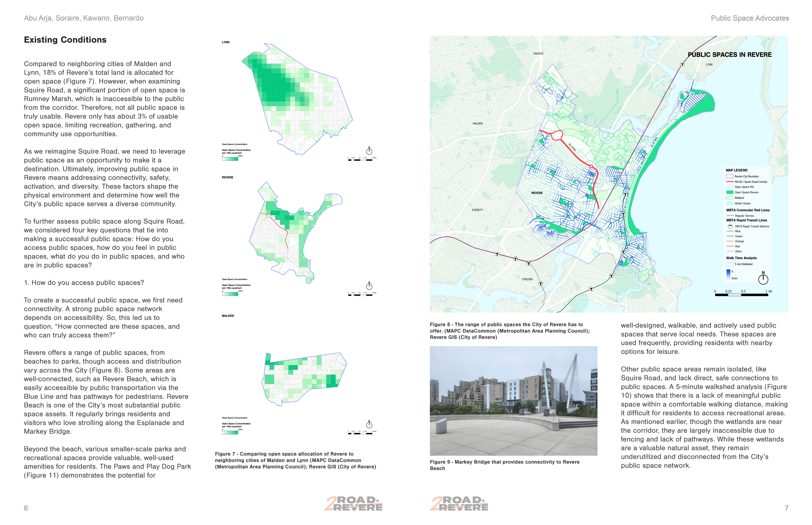Click the Wetland legend swatch

(x=730, y=198)
